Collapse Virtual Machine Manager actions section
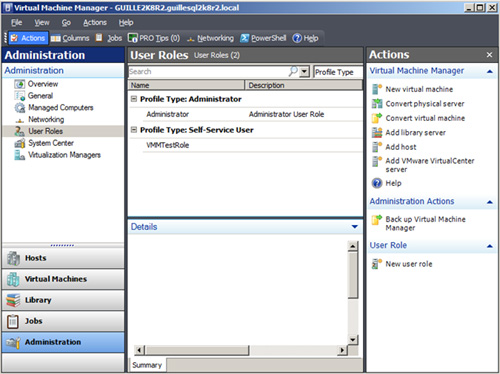 [490, 71]
